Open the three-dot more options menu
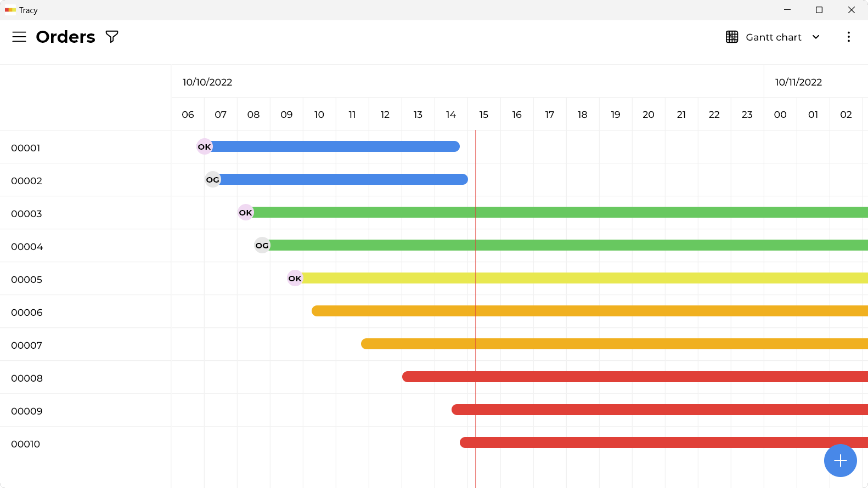Viewport: 868px width, 488px height. point(849,37)
